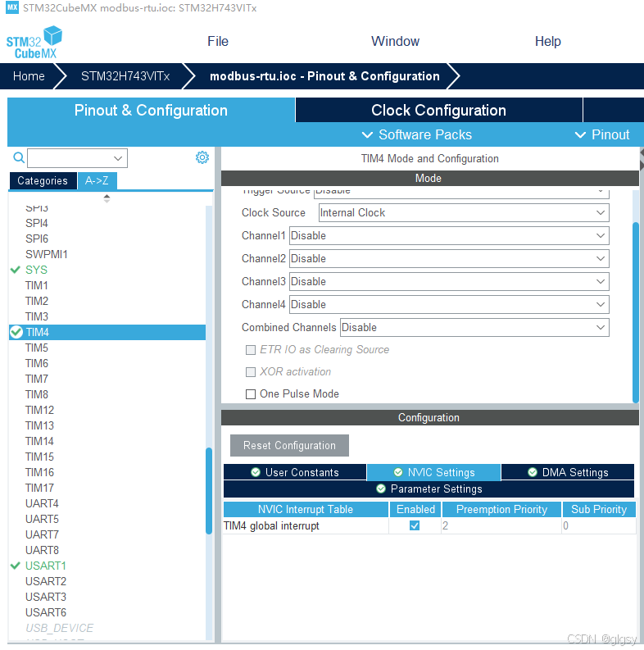Select TIM7 in the peripheral list
Viewport: 644px width, 650px height.
coord(37,379)
